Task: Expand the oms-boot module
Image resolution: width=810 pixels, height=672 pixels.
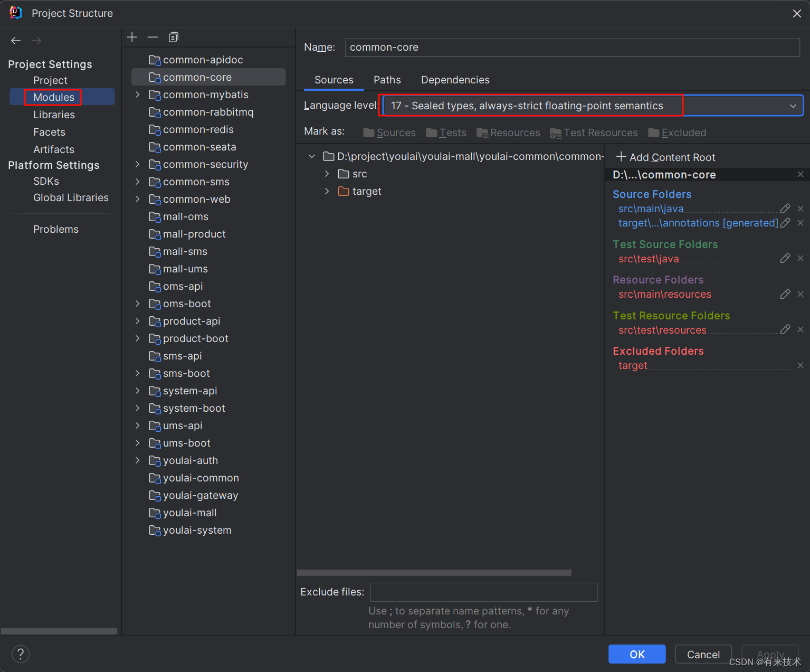Action: (x=138, y=304)
